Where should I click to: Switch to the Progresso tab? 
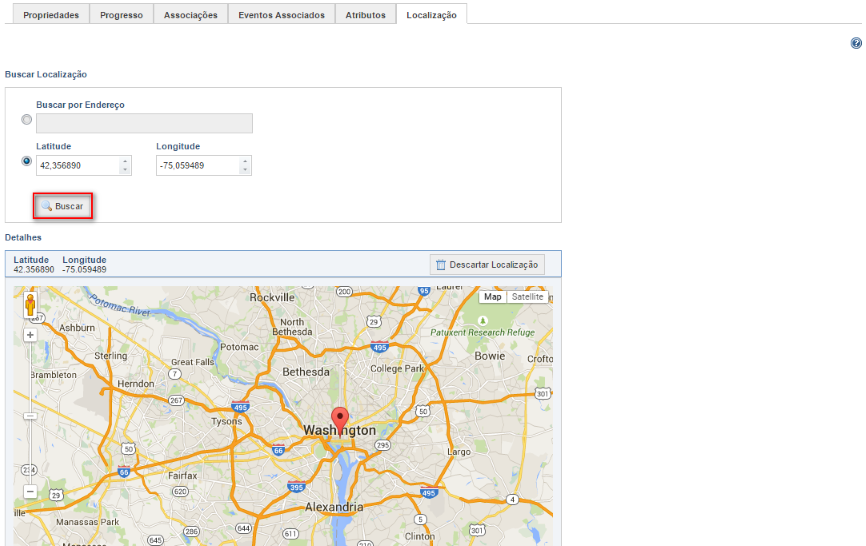121,15
